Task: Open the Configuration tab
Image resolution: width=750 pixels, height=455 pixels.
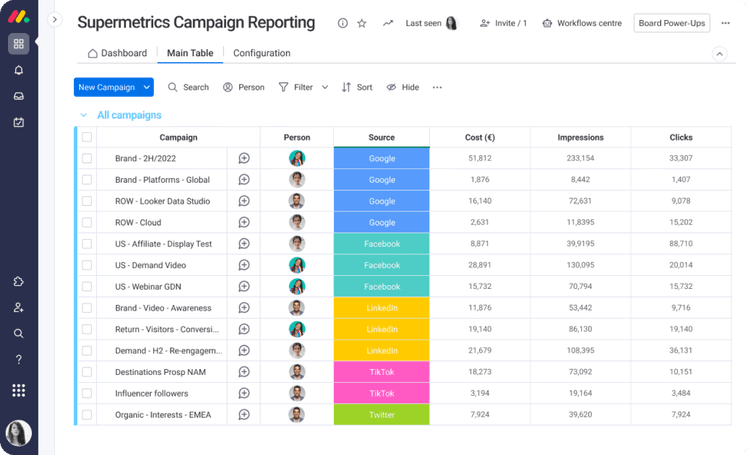Action: [x=262, y=53]
